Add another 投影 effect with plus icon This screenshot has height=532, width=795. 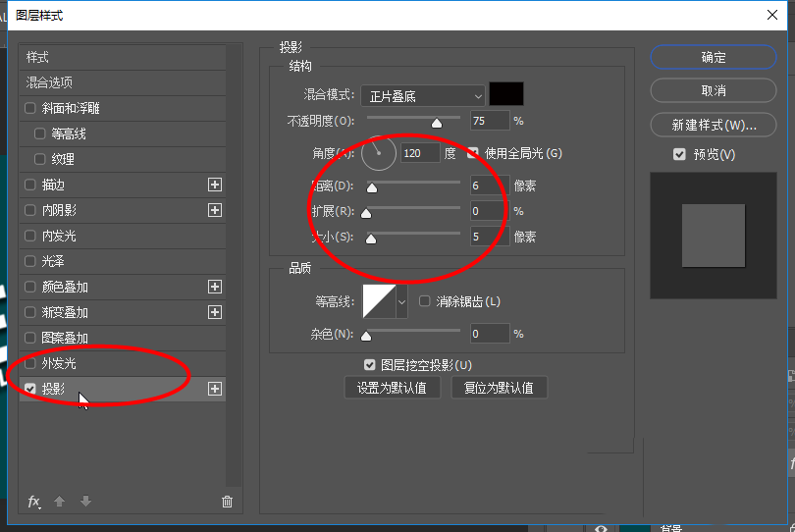[215, 389]
